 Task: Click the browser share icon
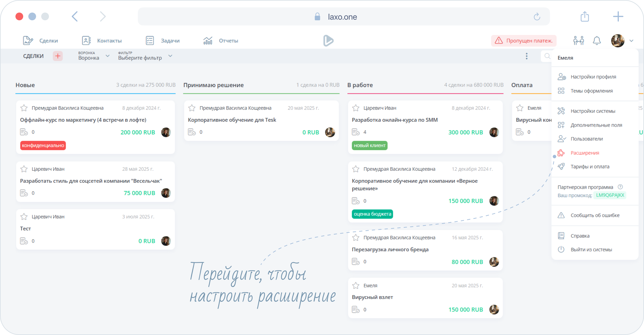[x=584, y=17]
